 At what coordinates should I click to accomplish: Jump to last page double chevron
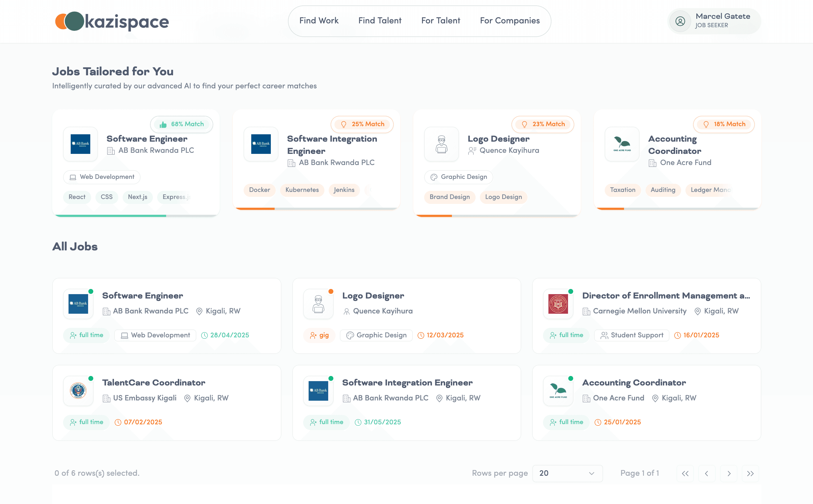750,473
